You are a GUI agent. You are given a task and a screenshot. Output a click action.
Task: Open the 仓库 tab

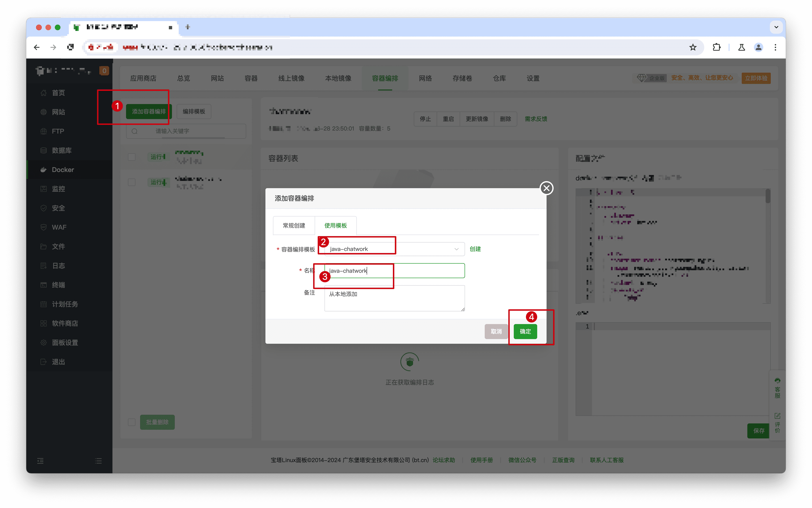tap(499, 78)
